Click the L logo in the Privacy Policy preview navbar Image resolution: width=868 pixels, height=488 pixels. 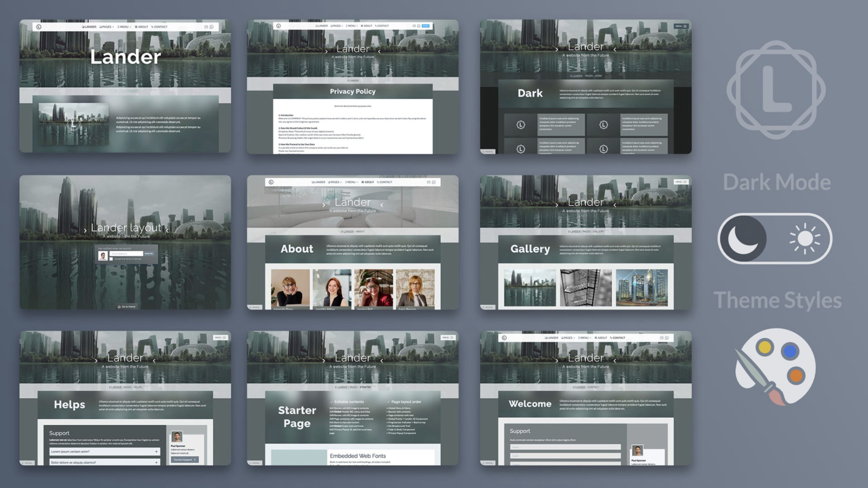(278, 26)
